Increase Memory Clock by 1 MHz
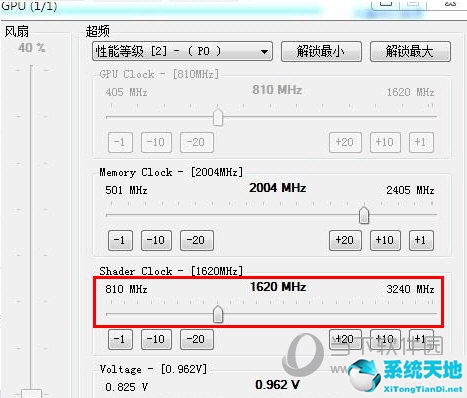 tap(421, 240)
